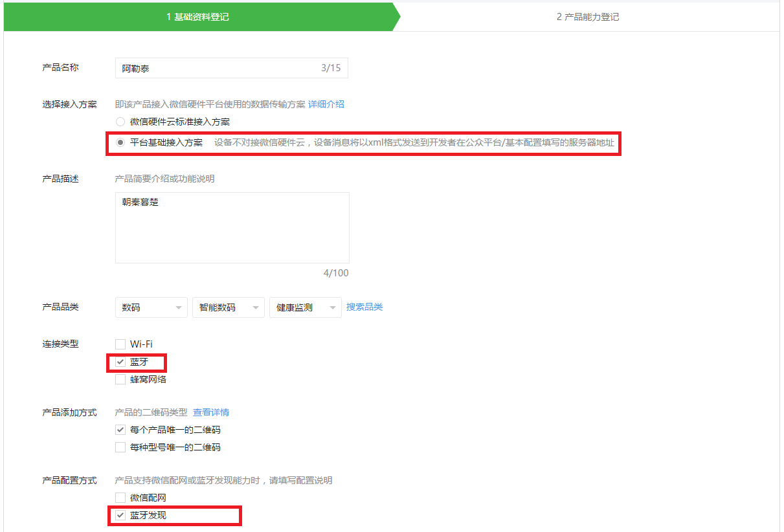Click the 产品名称 field label

tap(60, 67)
